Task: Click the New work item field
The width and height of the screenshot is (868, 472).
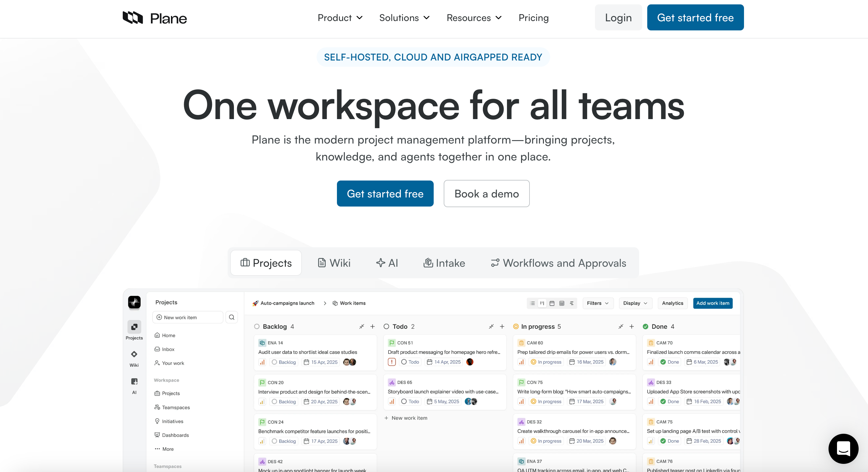Action: coord(188,317)
